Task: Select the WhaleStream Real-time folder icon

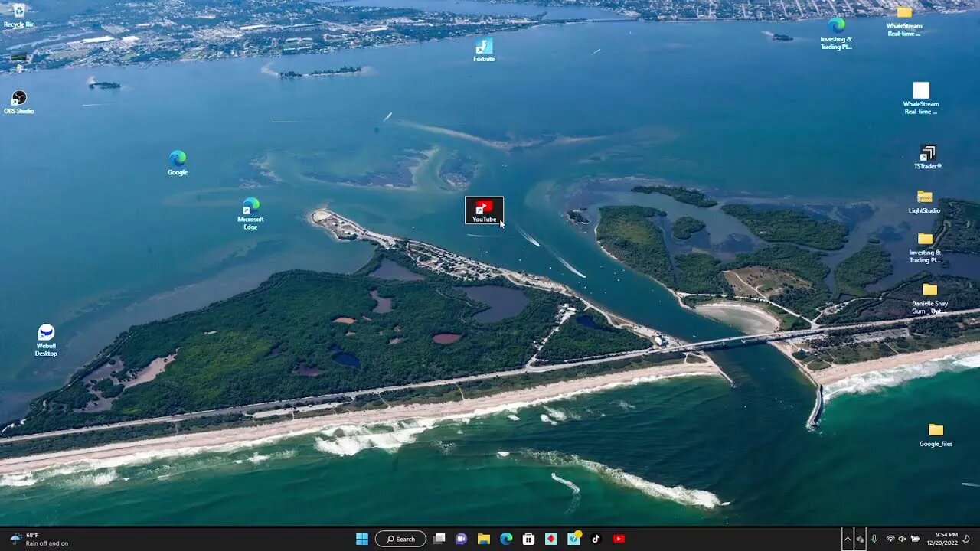Action: 904,21
